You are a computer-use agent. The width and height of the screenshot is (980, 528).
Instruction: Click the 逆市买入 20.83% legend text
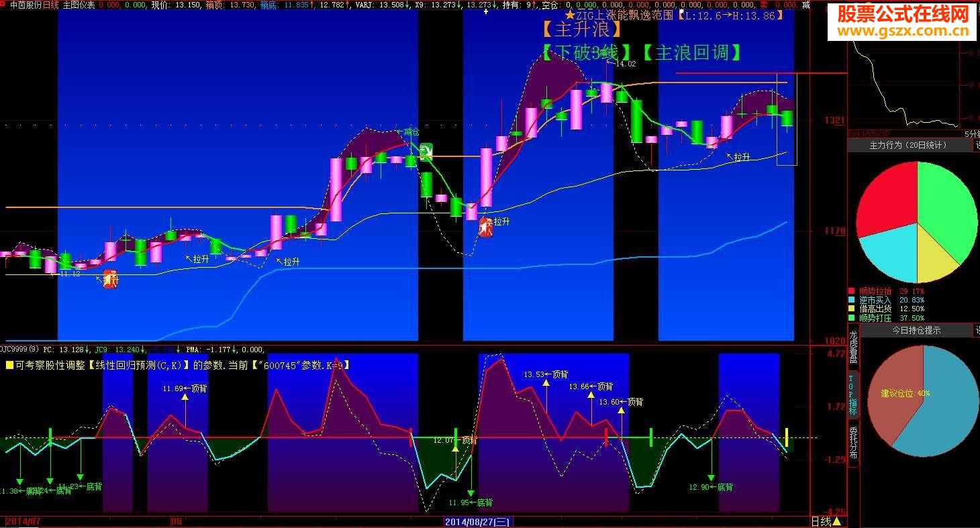(891, 300)
